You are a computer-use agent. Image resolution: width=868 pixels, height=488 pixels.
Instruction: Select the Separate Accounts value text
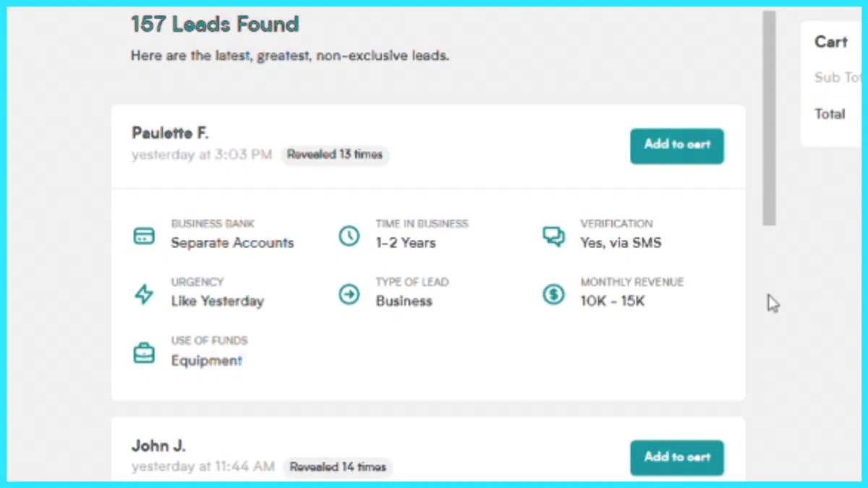[x=232, y=243]
